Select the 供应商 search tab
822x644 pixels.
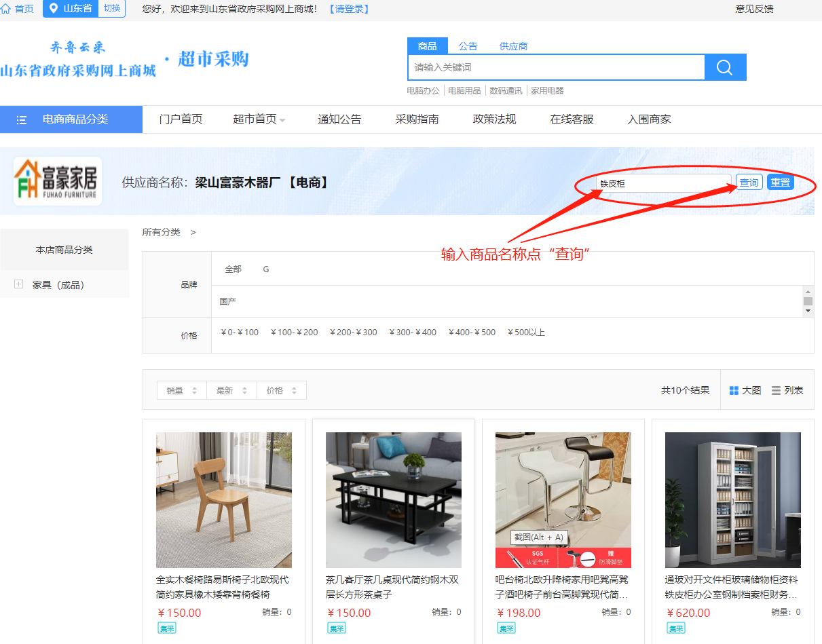[x=513, y=46]
